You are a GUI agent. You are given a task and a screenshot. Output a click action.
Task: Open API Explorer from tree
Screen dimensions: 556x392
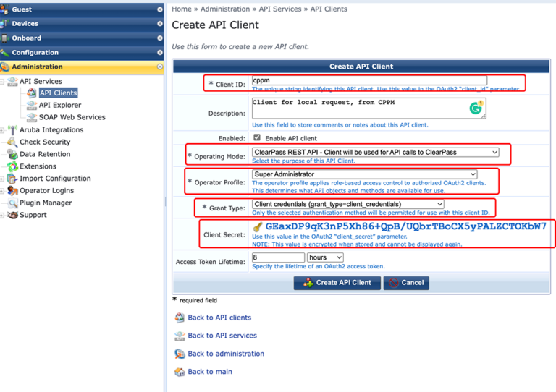point(60,105)
